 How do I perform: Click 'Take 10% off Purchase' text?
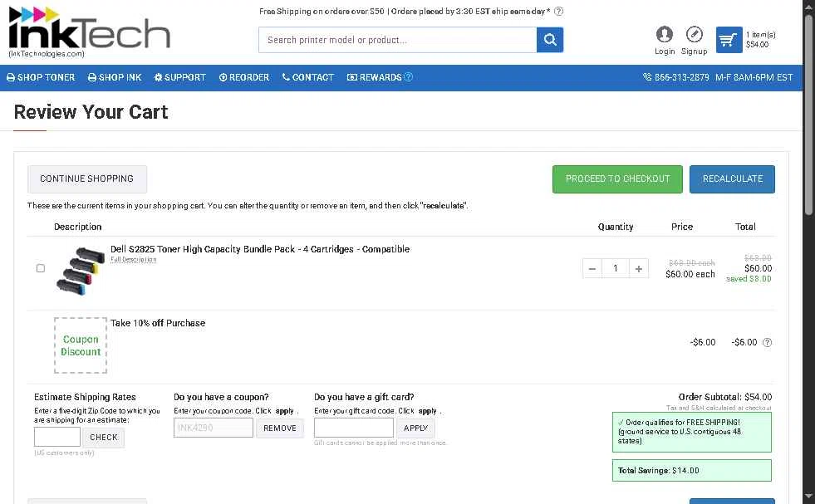click(x=158, y=323)
